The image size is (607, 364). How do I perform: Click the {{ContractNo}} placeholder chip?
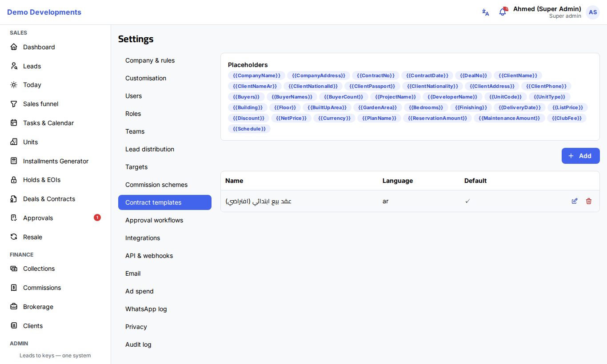(376, 75)
